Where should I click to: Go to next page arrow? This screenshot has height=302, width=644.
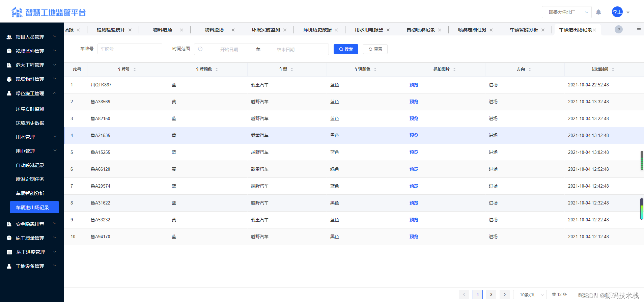[x=505, y=295]
